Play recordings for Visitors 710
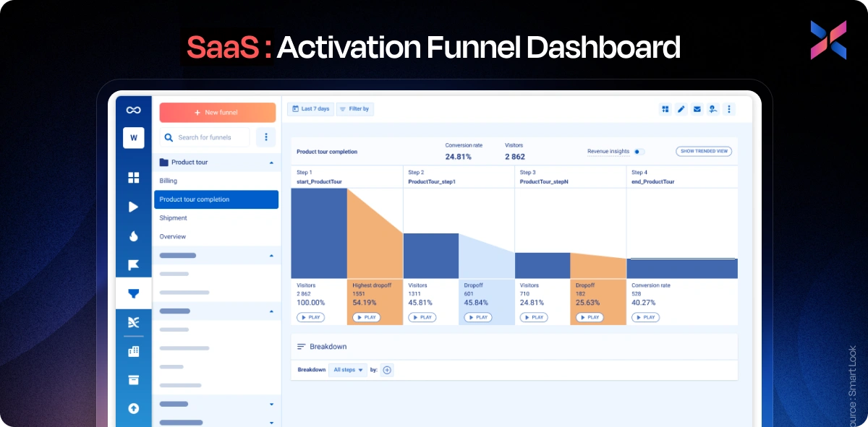868x427 pixels. [534, 317]
